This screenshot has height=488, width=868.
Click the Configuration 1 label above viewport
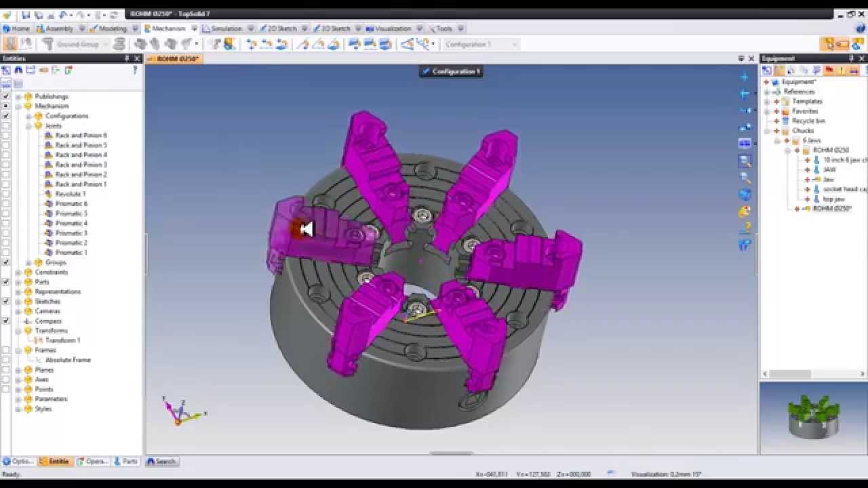click(x=451, y=71)
